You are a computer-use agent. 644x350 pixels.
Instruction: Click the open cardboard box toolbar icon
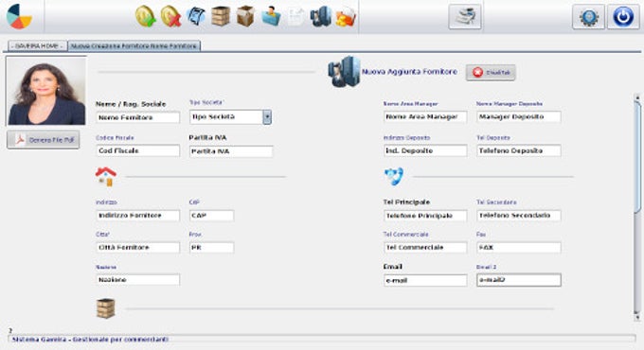point(245,16)
